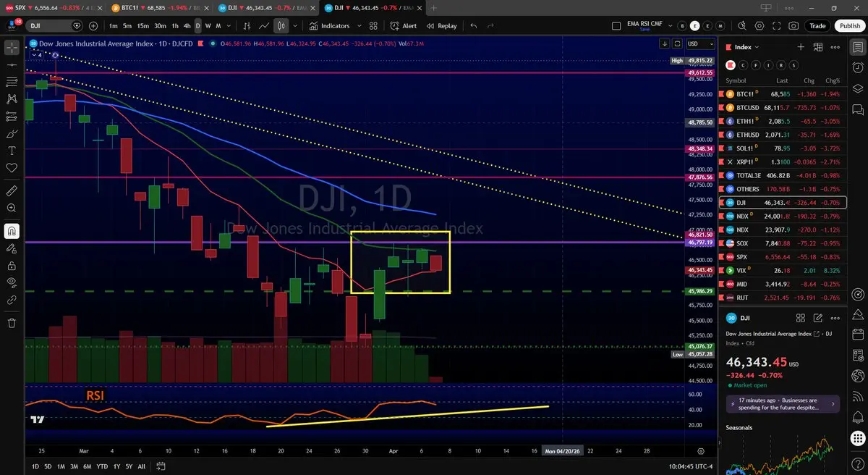Open the trend line drawing tool
This screenshot has width=868, height=475.
[x=12, y=65]
